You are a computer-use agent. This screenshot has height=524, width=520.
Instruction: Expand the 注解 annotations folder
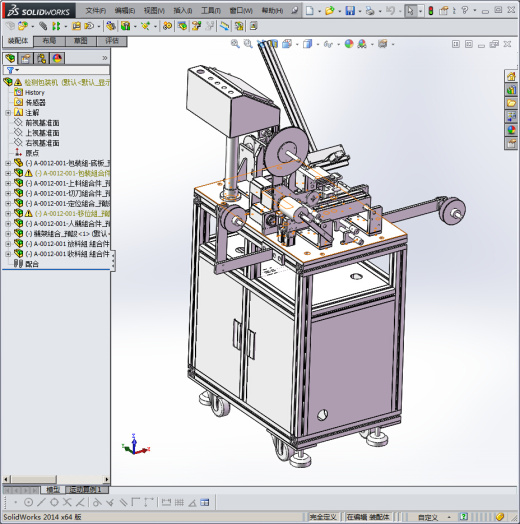coord(8,113)
